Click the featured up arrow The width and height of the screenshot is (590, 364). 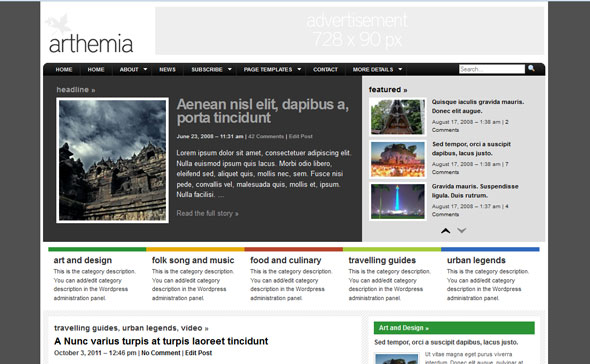click(x=446, y=231)
